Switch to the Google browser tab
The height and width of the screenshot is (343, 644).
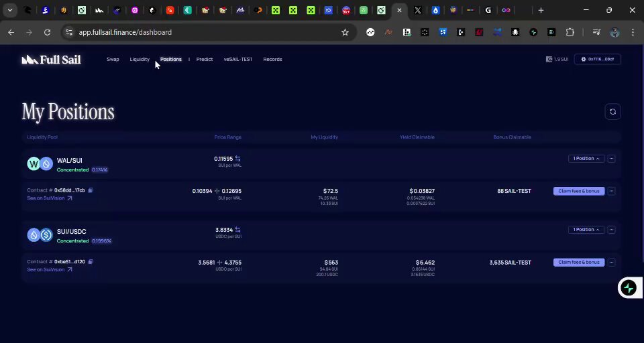tap(488, 10)
